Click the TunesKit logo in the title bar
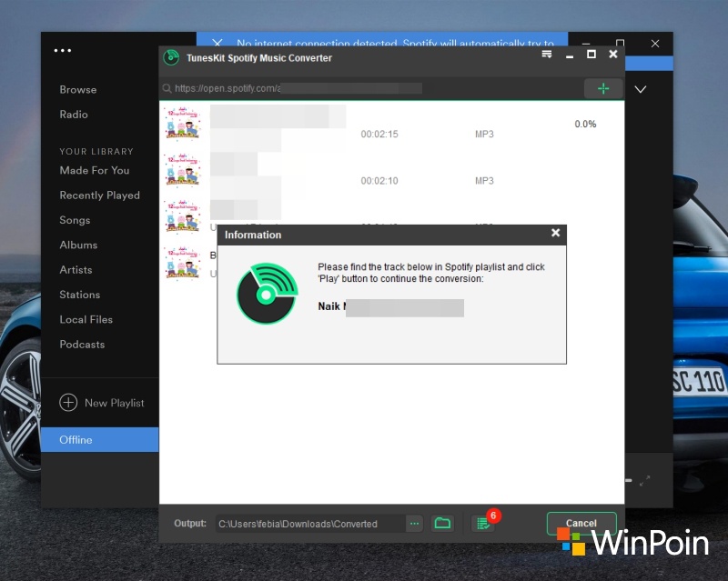This screenshot has width=728, height=581. (x=169, y=56)
